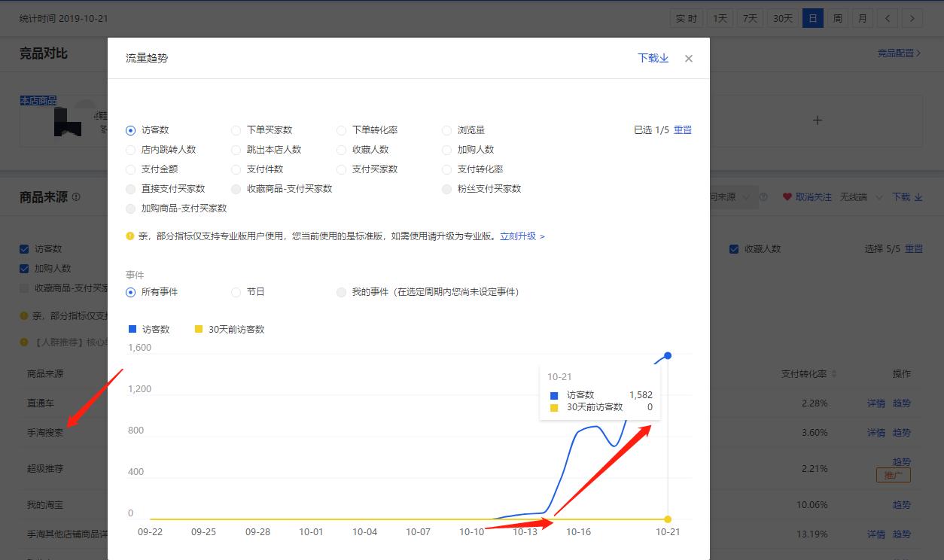Click the download icon beside 下载 in traffic trends dialog
The height and width of the screenshot is (560, 944).
[x=665, y=58]
